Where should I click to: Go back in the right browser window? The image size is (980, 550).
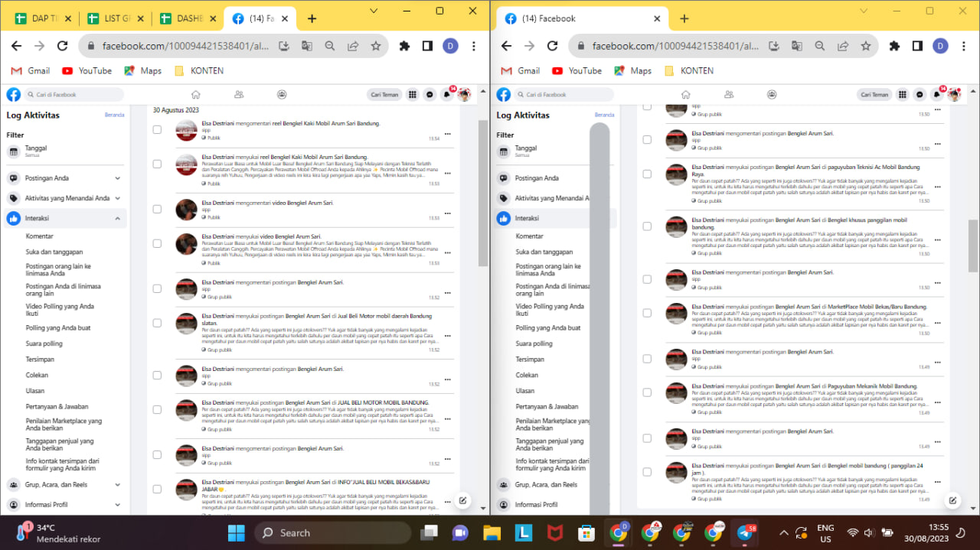point(506,46)
